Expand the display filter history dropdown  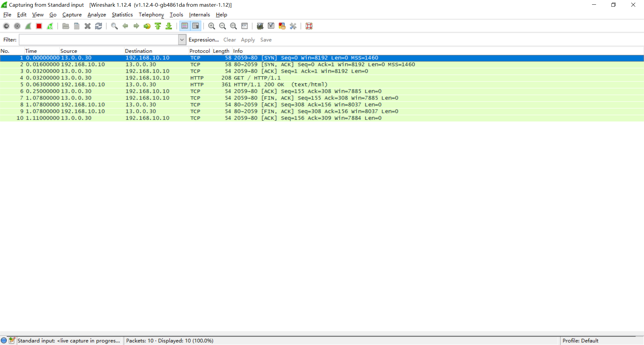pos(182,40)
